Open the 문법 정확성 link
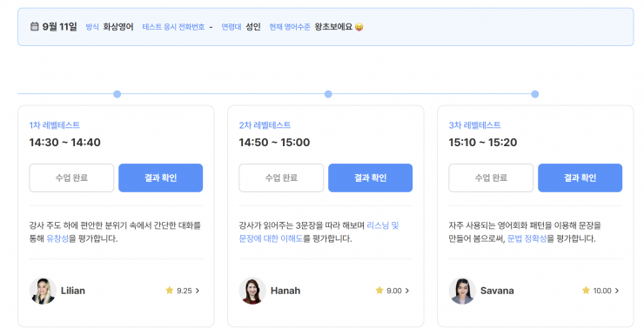 527,238
